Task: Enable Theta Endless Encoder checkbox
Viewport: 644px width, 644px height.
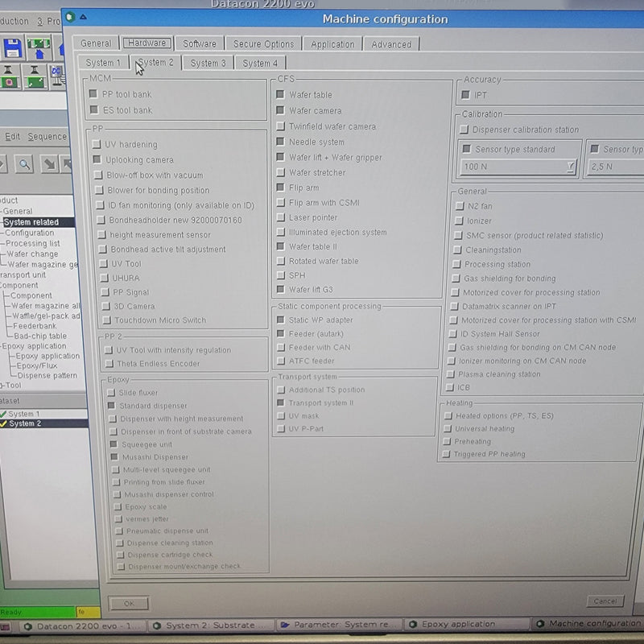Action: 109,364
